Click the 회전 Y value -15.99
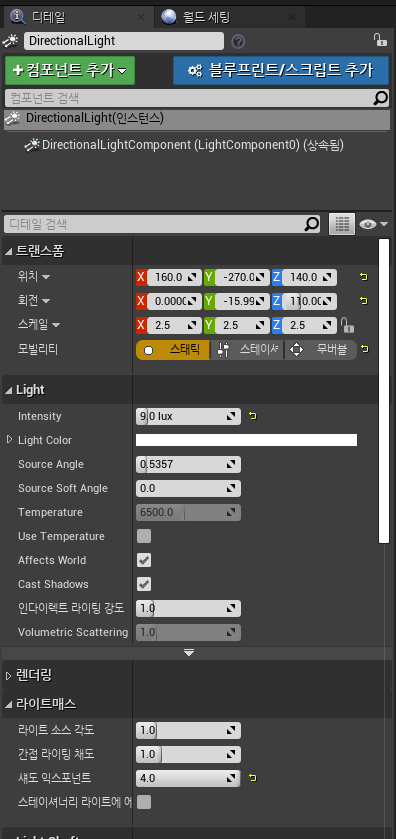This screenshot has height=839, width=396. (242, 301)
